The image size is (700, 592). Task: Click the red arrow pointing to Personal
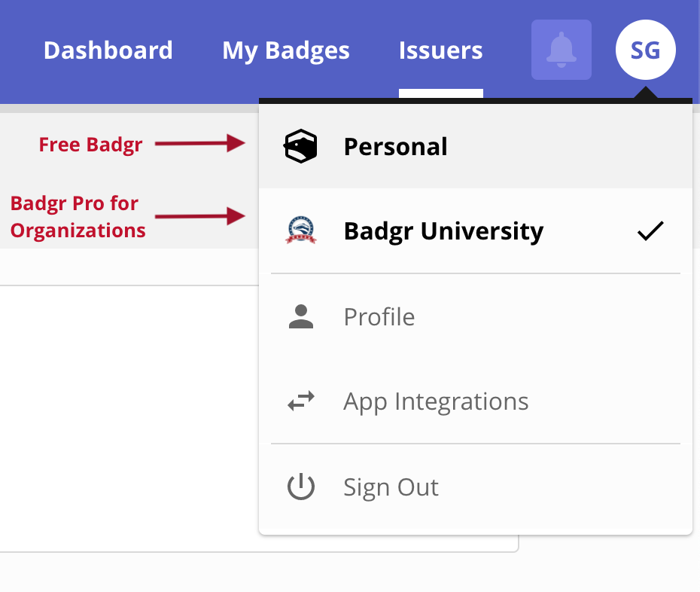pos(200,143)
